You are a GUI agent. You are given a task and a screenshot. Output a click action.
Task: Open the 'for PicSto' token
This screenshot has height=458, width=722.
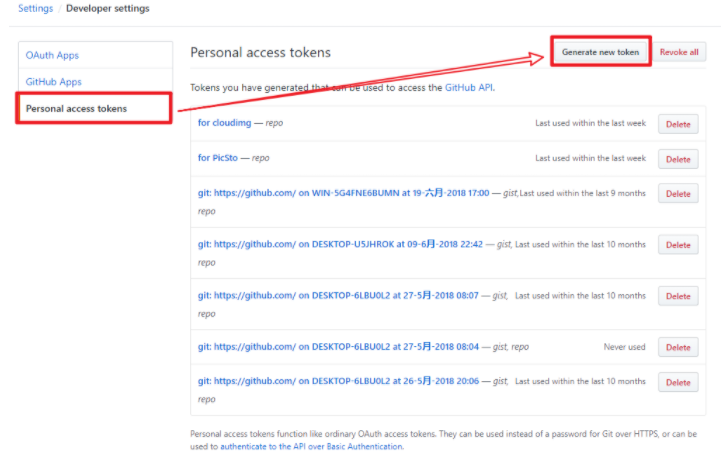pyautogui.click(x=217, y=158)
